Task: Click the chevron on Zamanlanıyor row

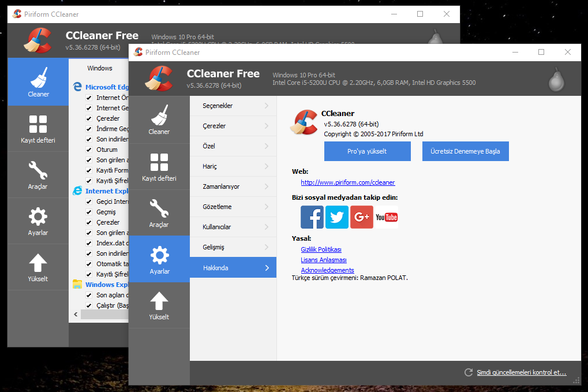Action: click(267, 186)
